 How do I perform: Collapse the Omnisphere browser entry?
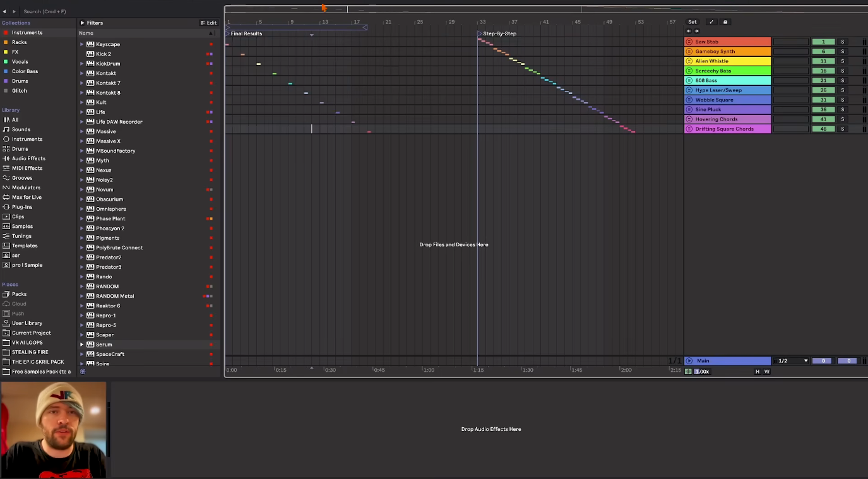pos(82,208)
